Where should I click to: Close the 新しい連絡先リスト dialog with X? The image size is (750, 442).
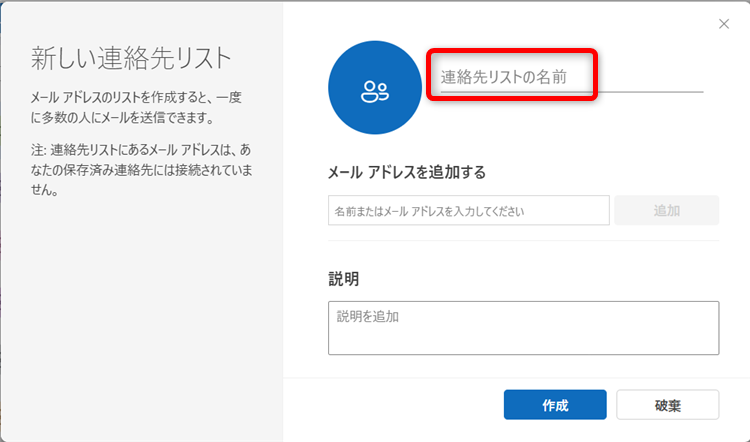tap(723, 23)
